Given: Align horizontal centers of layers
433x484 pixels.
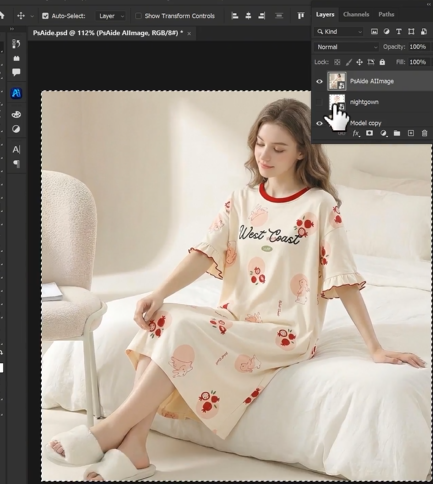Looking at the screenshot, I should click(248, 16).
